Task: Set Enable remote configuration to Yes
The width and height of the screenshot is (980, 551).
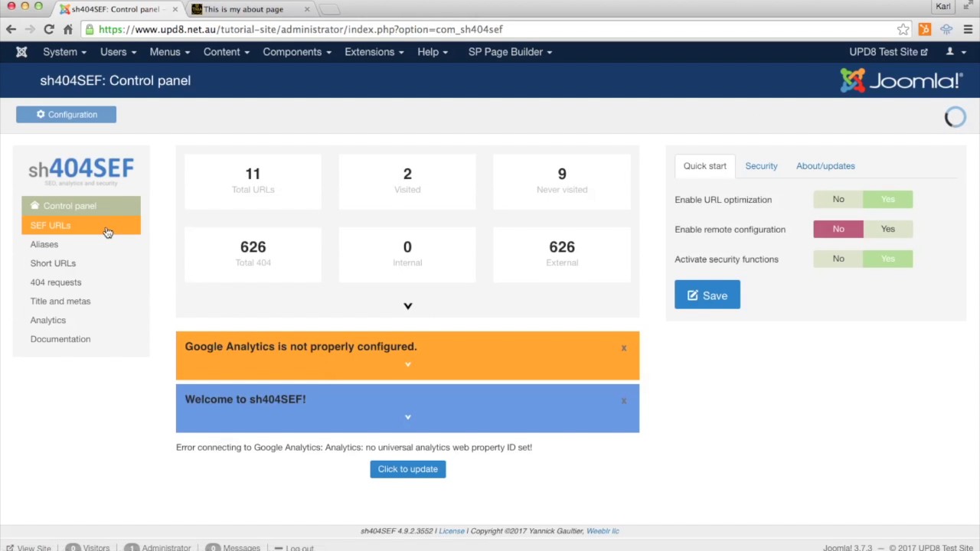Action: [x=888, y=230]
